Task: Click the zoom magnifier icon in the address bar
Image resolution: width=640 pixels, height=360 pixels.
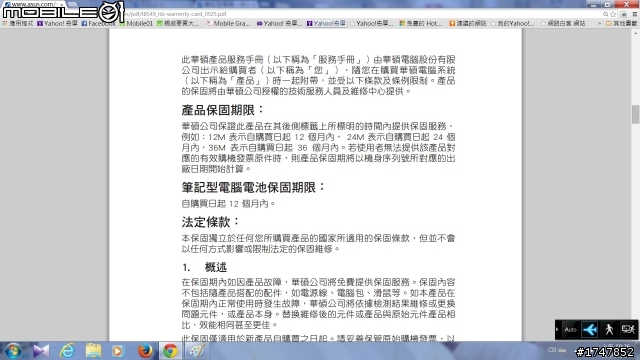Action: tap(605, 14)
